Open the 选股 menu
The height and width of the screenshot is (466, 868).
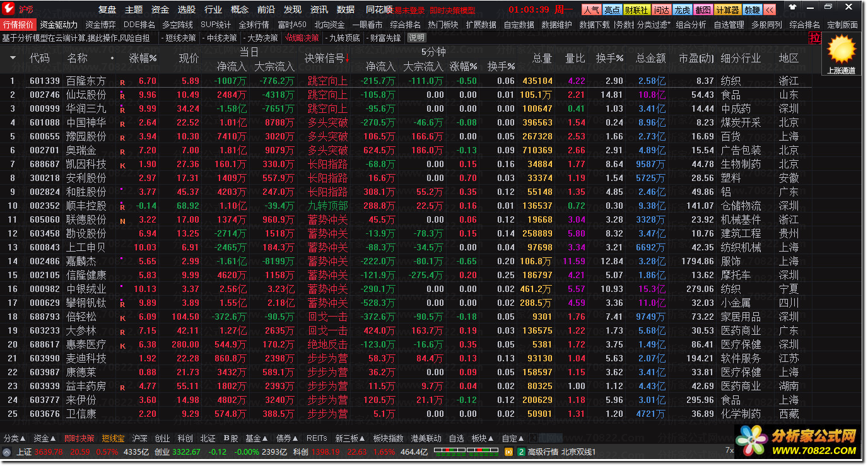(187, 10)
